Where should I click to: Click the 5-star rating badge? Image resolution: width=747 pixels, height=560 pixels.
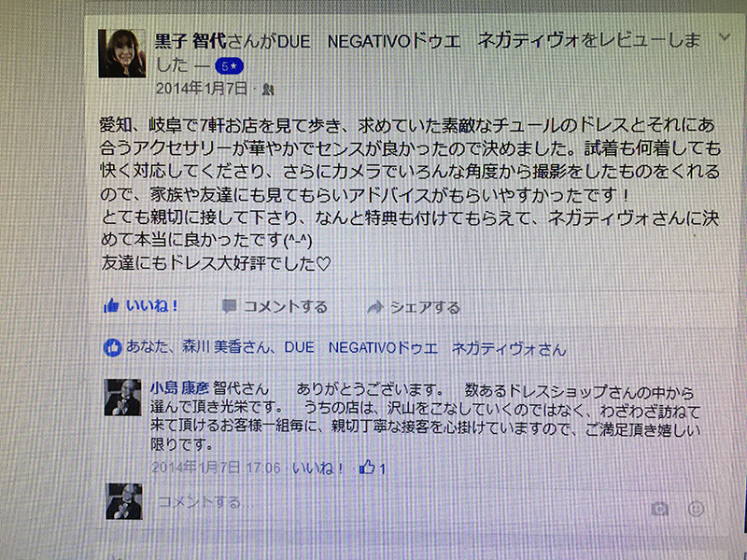click(x=229, y=66)
